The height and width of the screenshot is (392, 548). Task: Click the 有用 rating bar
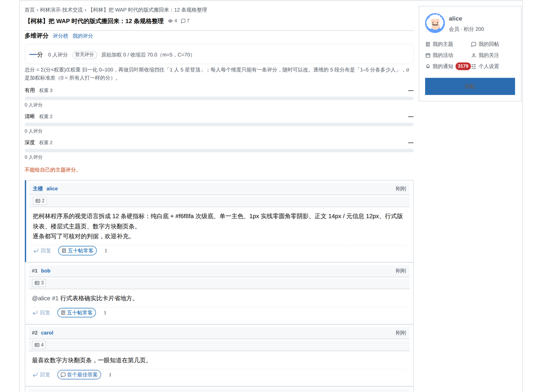click(x=219, y=98)
